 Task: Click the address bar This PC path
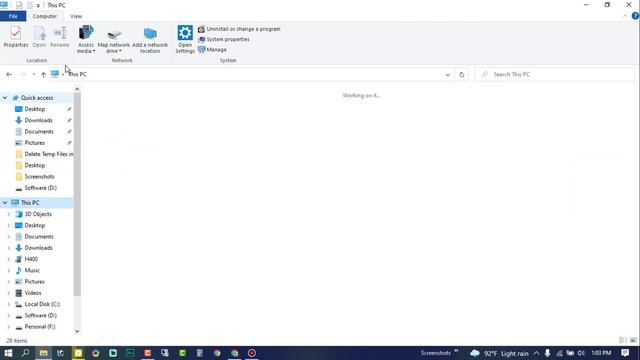click(77, 74)
